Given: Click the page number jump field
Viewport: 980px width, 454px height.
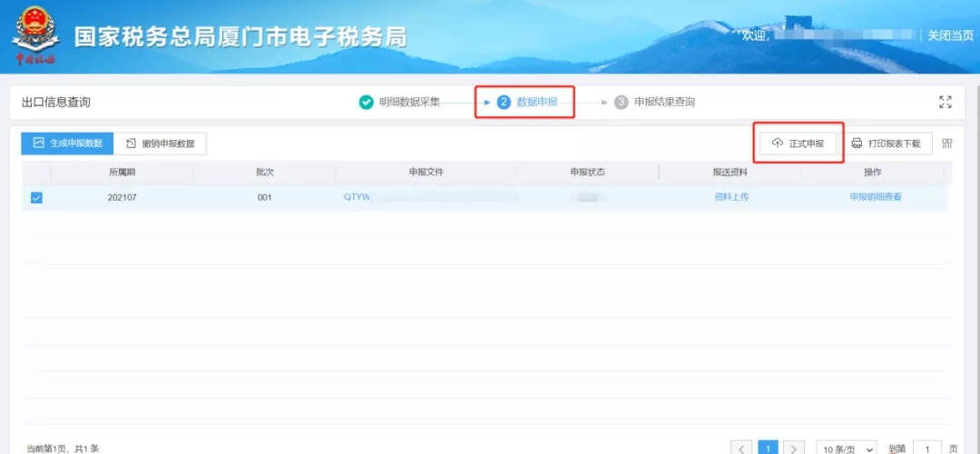Looking at the screenshot, I should pyautogui.click(x=927, y=449).
